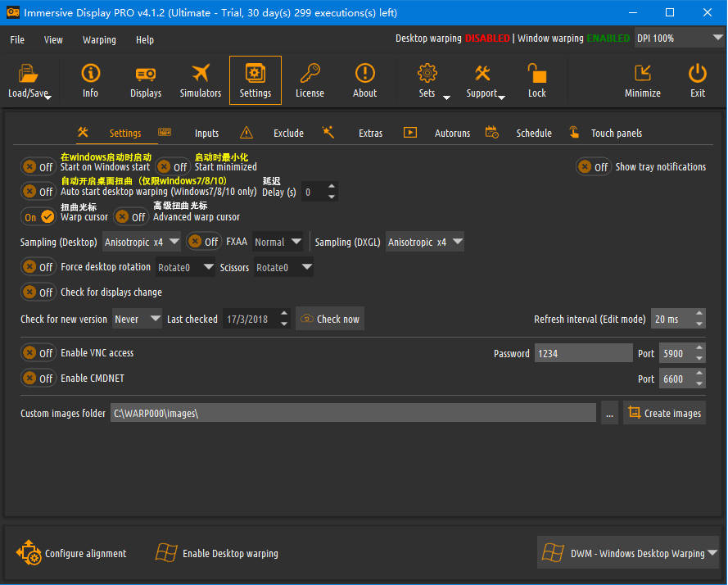This screenshot has width=728, height=585.
Task: Increase the Refresh interval stepper value
Action: pyautogui.click(x=699, y=314)
